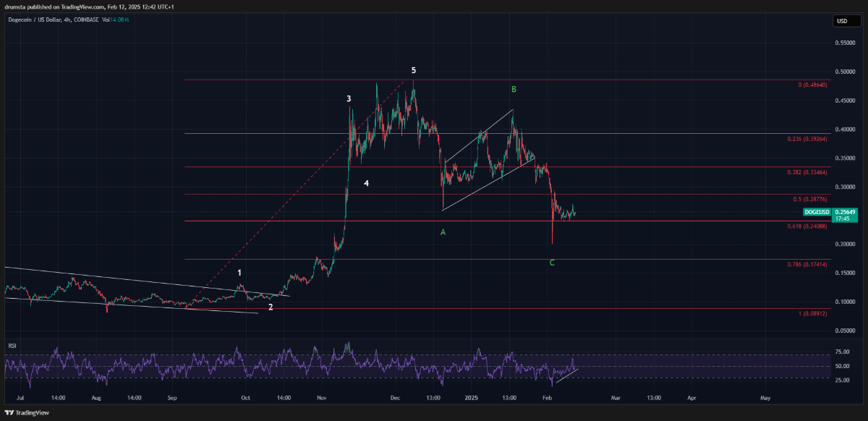
Task: Select Elliott wave label 5
Action: (414, 70)
